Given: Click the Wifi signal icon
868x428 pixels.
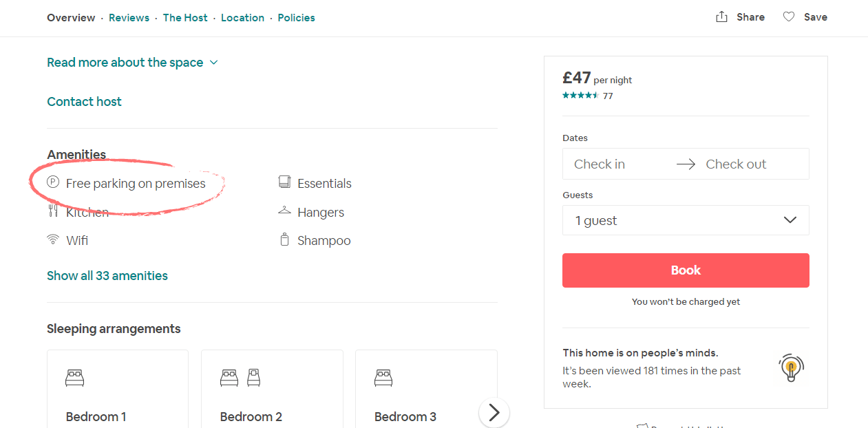Looking at the screenshot, I should (53, 240).
